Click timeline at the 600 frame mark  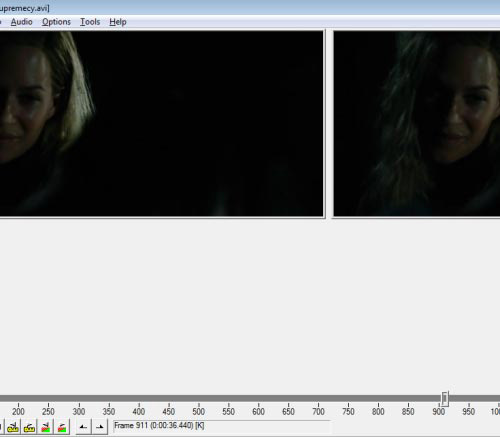258,398
